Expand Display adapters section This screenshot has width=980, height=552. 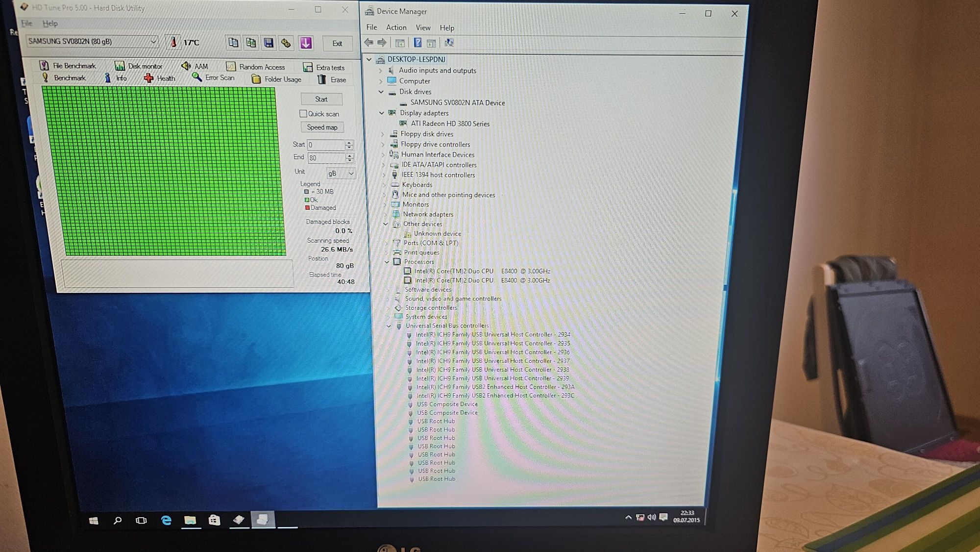tap(382, 112)
